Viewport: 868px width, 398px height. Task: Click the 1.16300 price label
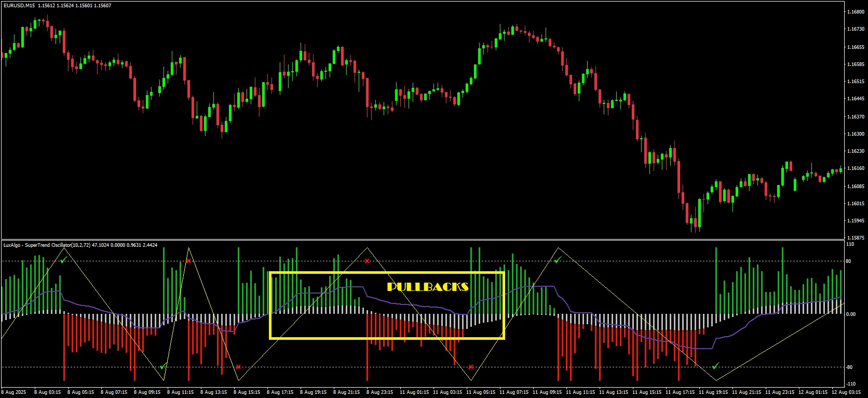[x=856, y=134]
